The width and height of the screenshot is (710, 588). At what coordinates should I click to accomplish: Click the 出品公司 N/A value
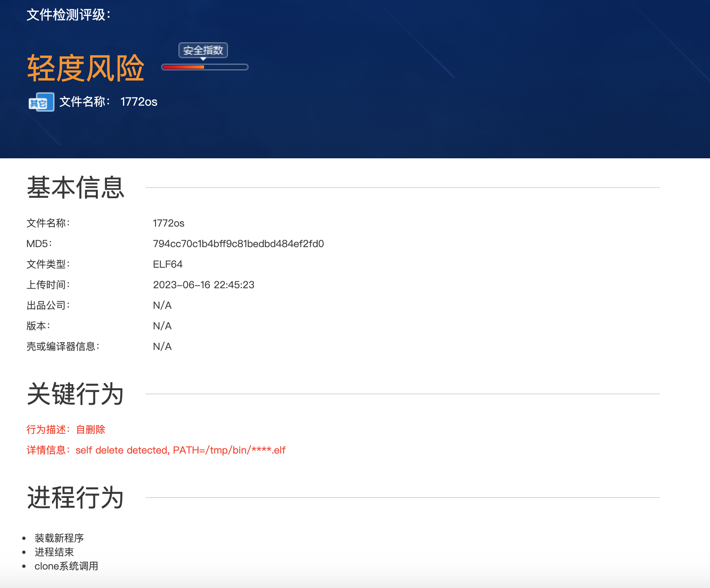162,306
